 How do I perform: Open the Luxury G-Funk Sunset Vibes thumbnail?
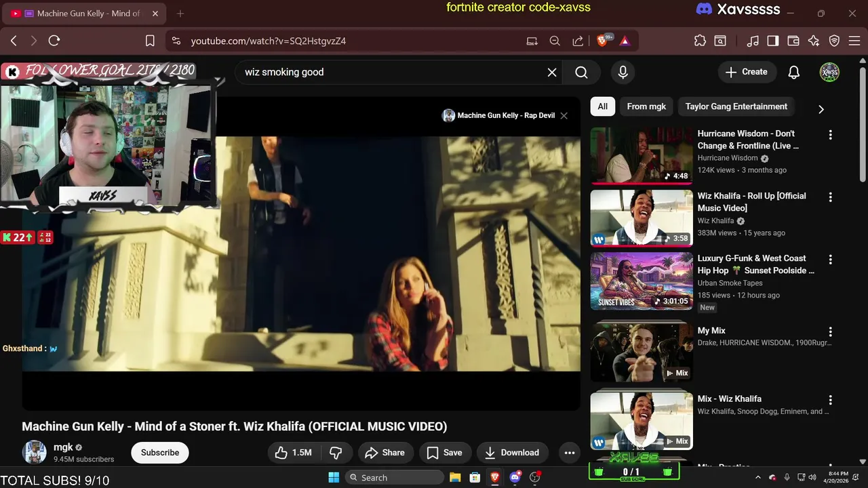click(642, 281)
